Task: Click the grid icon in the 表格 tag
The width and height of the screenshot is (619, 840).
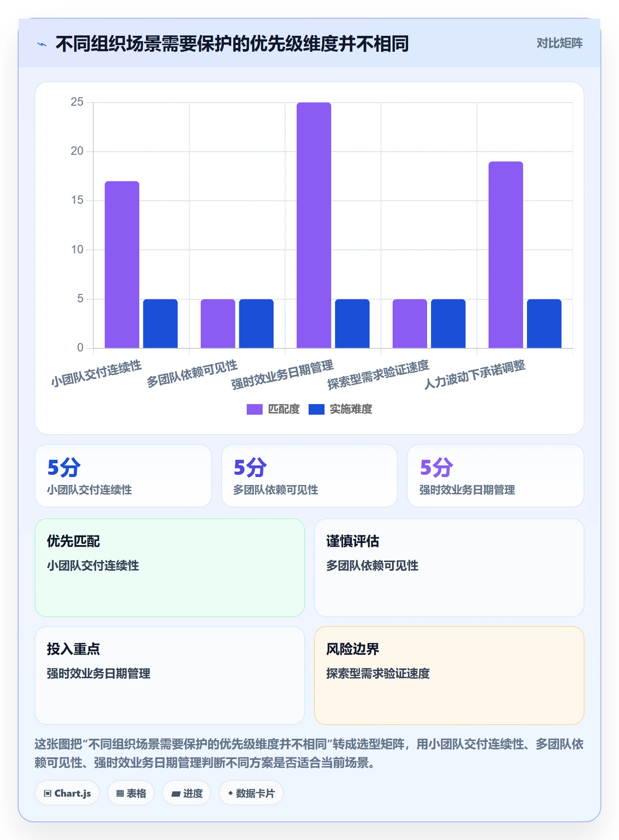Action: pyautogui.click(x=120, y=794)
